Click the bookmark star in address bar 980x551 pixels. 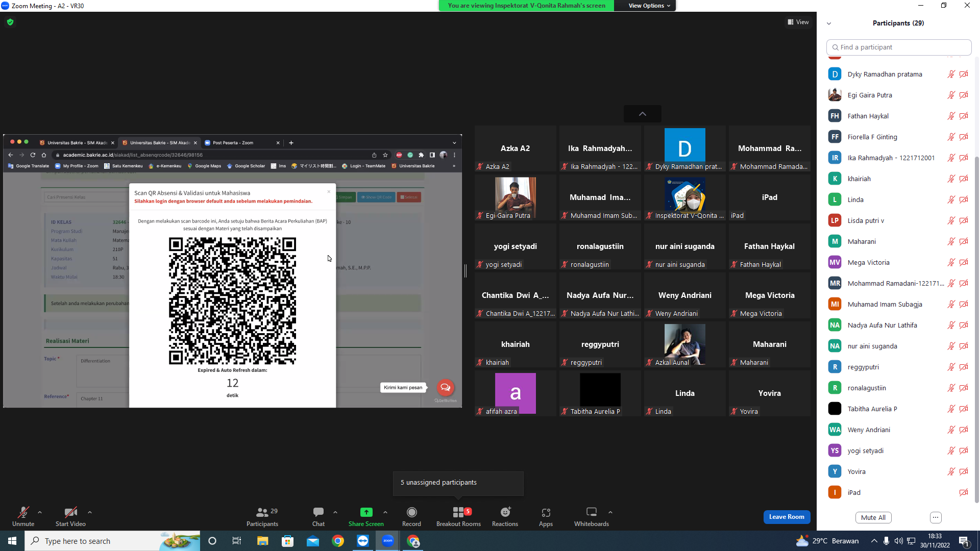[385, 155]
